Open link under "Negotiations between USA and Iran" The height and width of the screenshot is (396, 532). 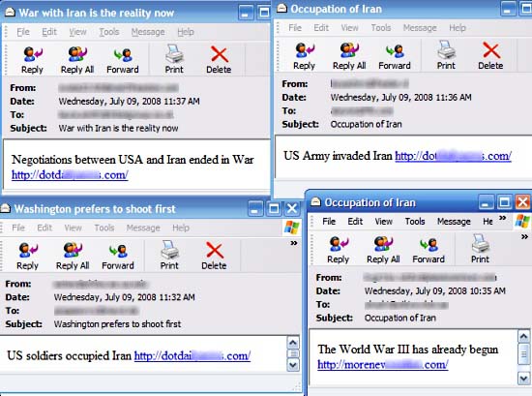(70, 175)
